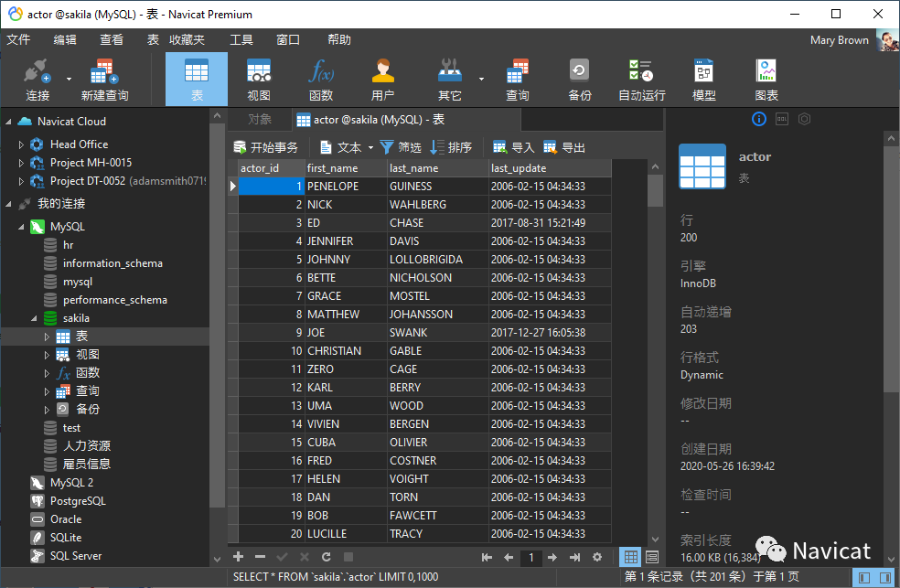Open the File (文件) menu
This screenshot has width=900, height=588.
click(x=17, y=39)
